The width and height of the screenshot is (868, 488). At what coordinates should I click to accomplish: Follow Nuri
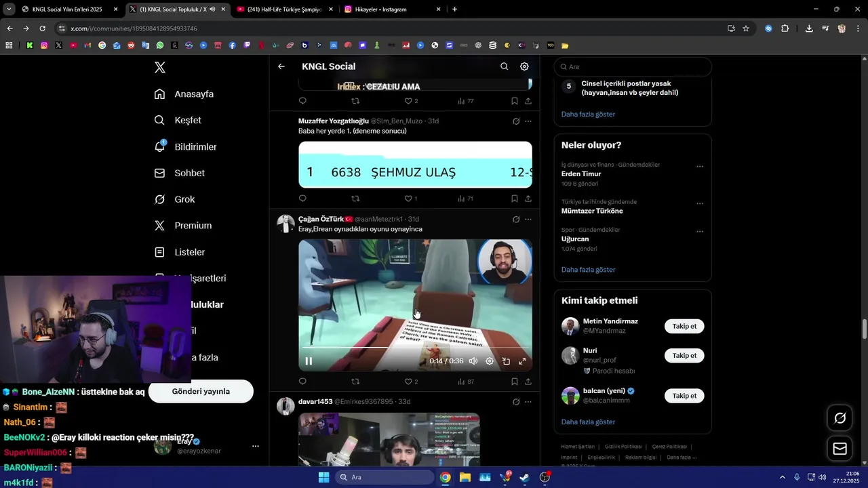[684, 355]
